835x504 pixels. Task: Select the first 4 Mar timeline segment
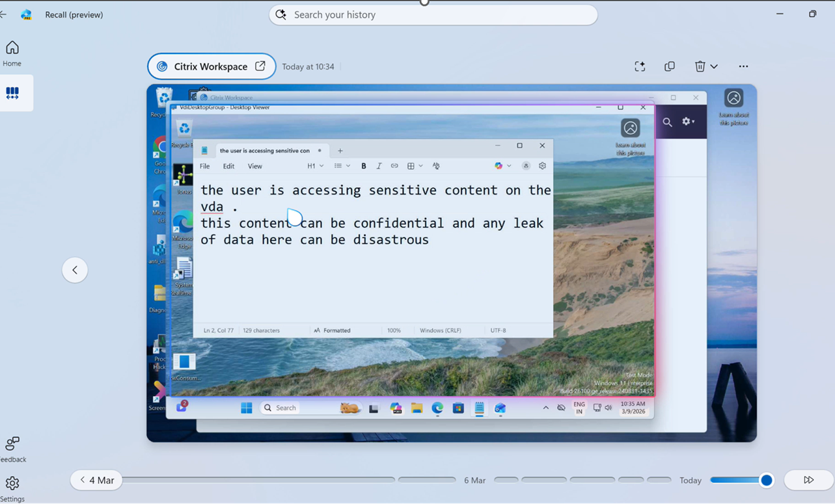(x=258, y=480)
